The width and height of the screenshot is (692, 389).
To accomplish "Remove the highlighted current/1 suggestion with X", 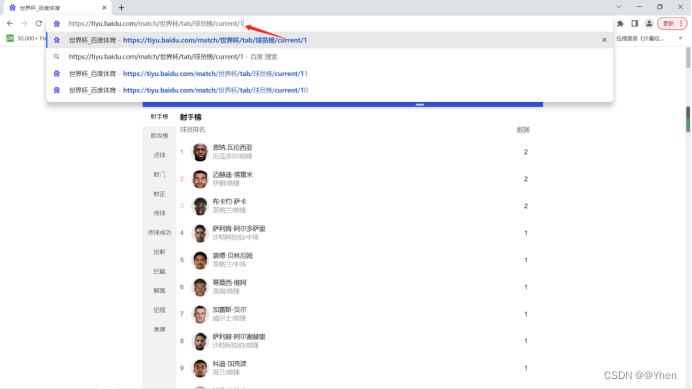I will coord(604,40).
